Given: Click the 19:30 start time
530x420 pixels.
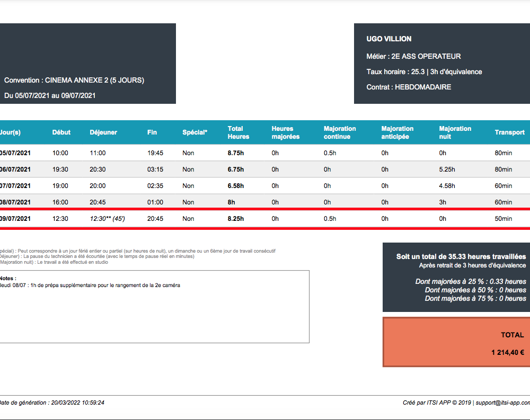Looking at the screenshot, I should pyautogui.click(x=60, y=169).
